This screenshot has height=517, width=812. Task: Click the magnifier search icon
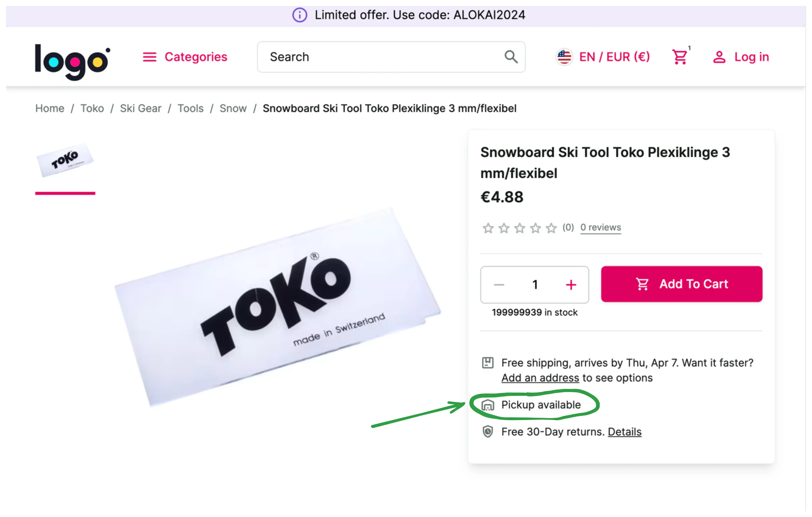click(511, 57)
